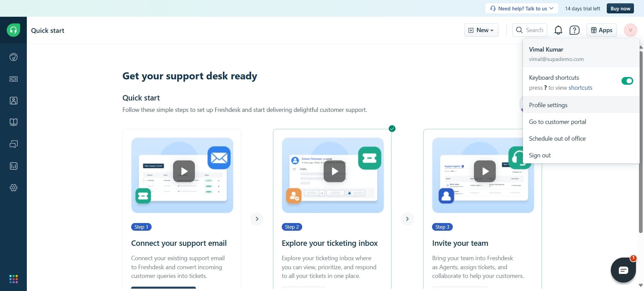This screenshot has width=644, height=291.
Task: Open the Solutions book icon in sidebar
Action: 13,122
